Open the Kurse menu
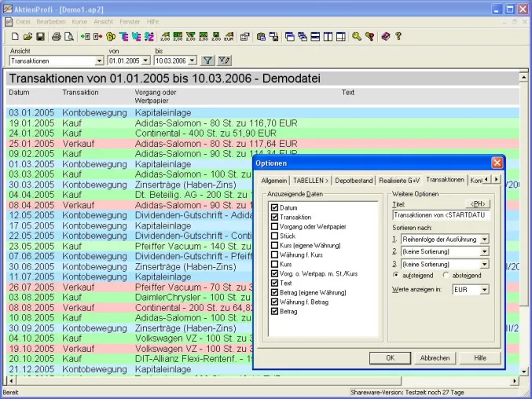The height and width of the screenshot is (399, 532). (x=79, y=22)
